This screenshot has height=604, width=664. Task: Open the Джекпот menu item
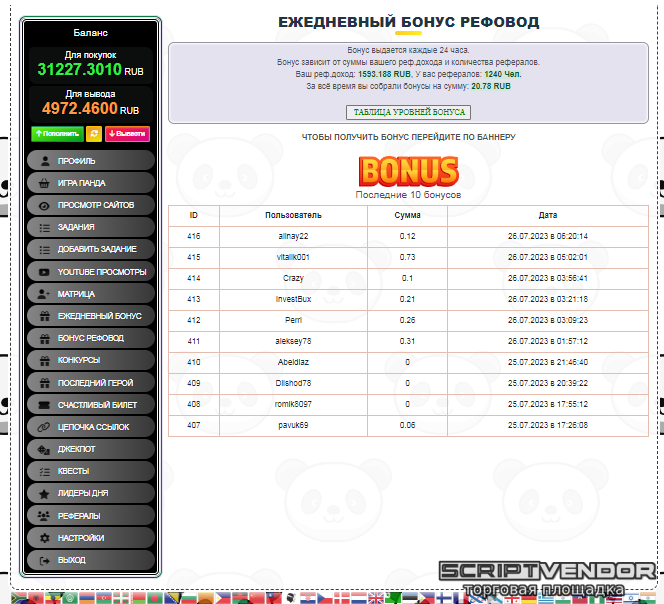(x=90, y=449)
